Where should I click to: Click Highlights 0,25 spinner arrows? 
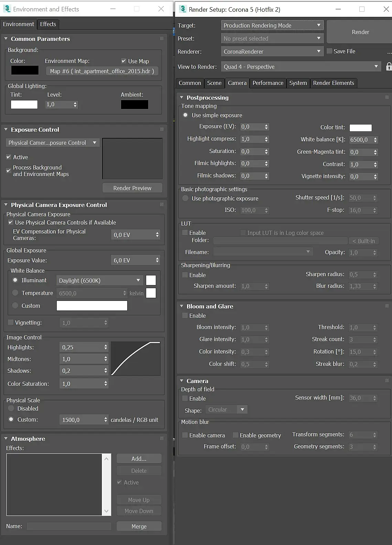[106, 347]
